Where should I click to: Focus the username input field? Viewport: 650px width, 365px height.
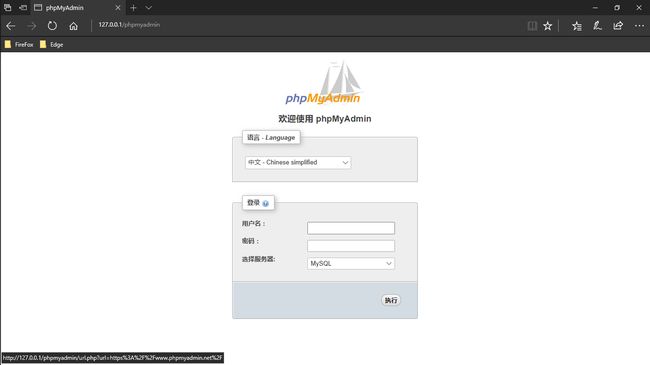351,228
